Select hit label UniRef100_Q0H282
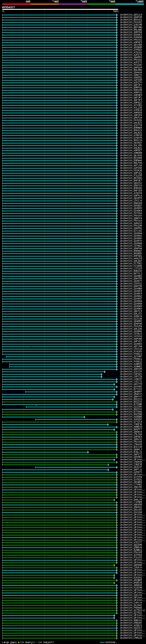 click(x=131, y=419)
